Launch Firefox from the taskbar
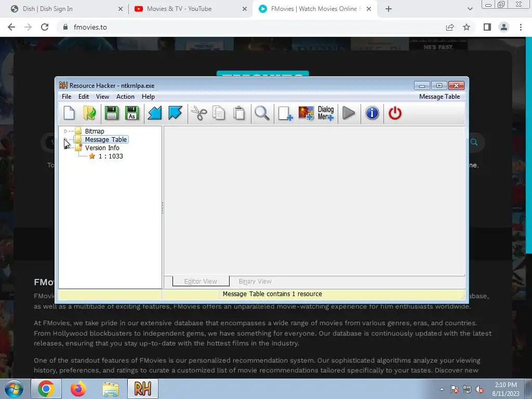 coord(78,389)
